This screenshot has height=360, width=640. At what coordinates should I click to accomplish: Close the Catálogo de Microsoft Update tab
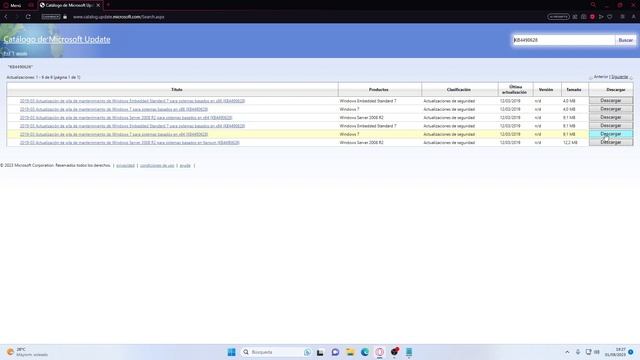point(98,5)
